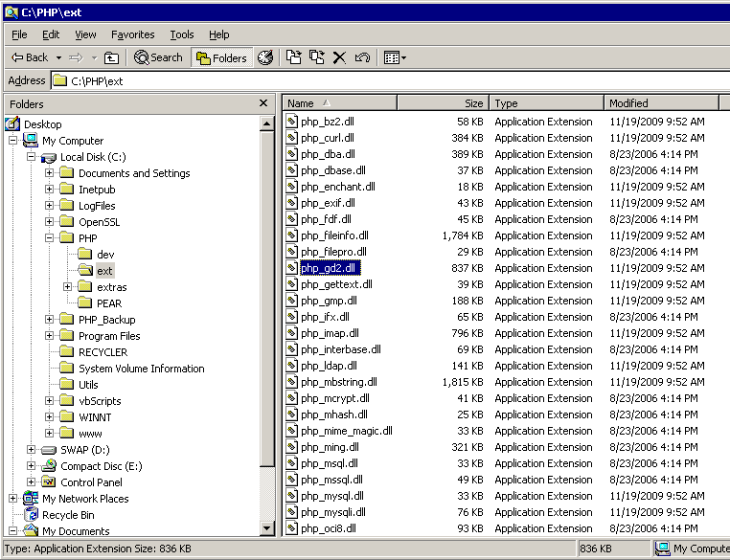The width and height of the screenshot is (730, 560).
Task: Click the Up one level folder icon
Action: point(112,58)
